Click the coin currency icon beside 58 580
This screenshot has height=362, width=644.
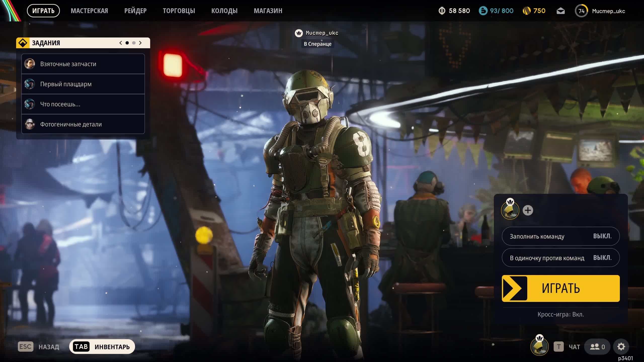(442, 11)
